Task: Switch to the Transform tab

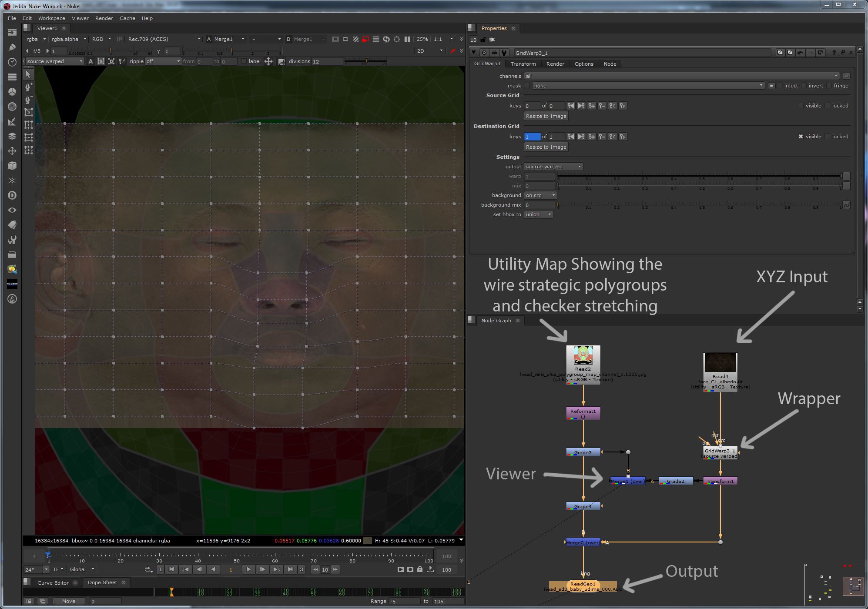Action: [x=523, y=64]
